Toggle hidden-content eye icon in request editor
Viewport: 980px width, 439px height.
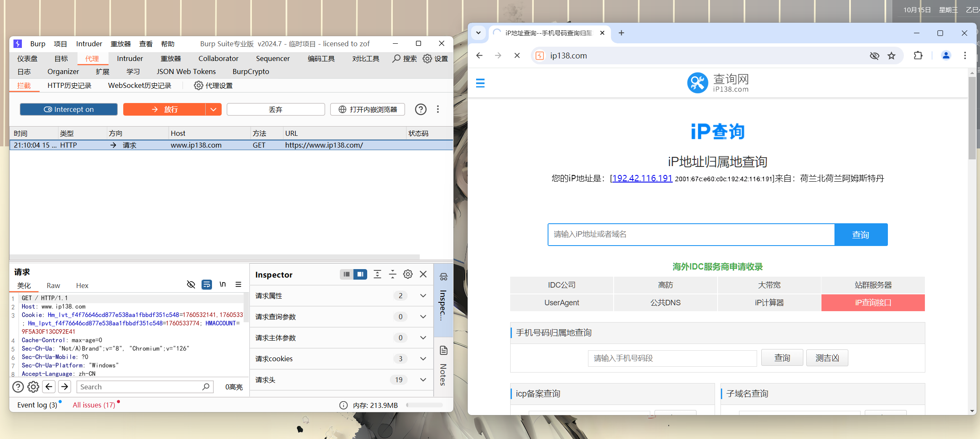191,285
